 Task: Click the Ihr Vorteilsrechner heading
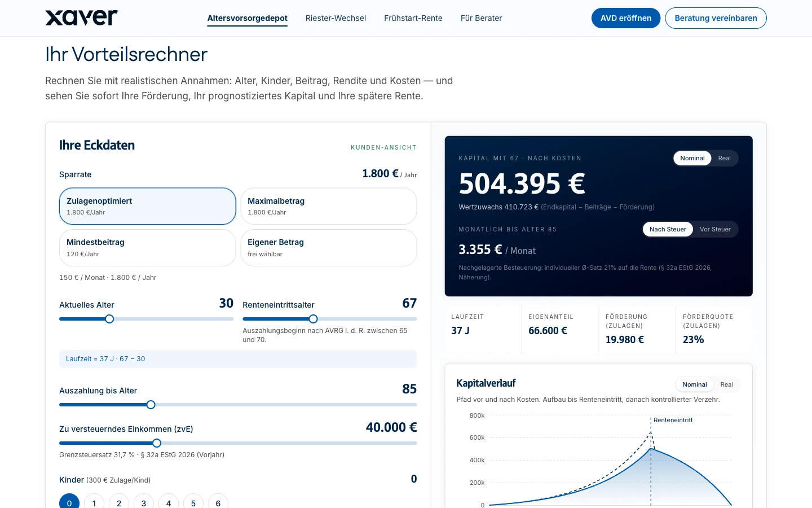tap(126, 54)
